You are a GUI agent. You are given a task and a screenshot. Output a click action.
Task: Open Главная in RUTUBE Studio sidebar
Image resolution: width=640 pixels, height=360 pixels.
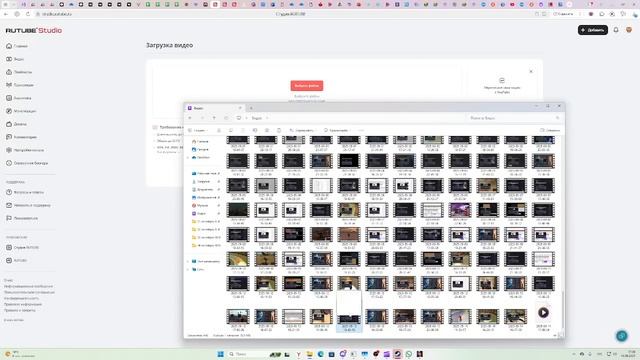click(x=17, y=46)
